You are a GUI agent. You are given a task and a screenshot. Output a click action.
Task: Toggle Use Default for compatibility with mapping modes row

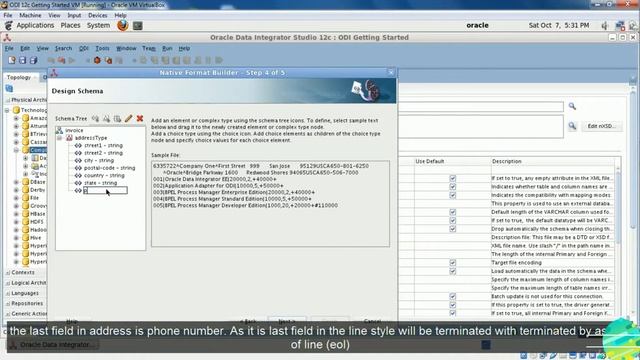click(453, 195)
